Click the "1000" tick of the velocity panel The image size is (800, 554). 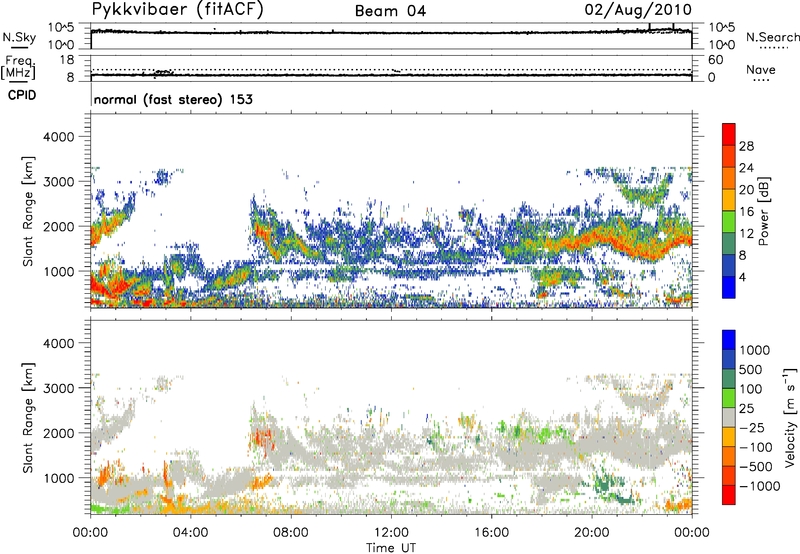[x=58, y=478]
